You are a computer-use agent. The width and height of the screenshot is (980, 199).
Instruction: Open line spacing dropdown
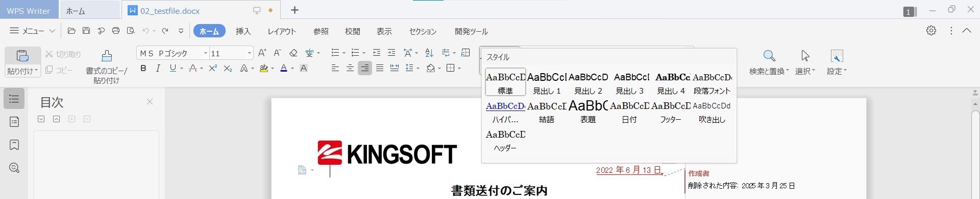coord(418,68)
